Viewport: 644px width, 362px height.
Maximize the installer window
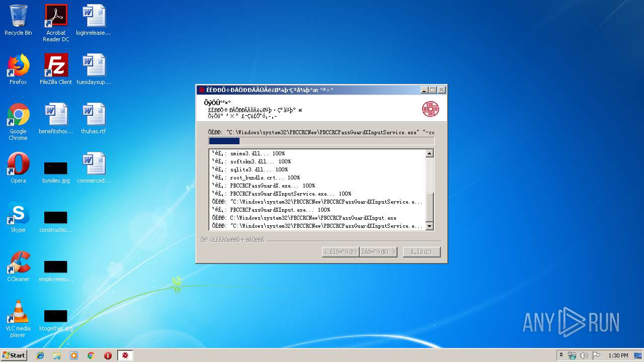(433, 90)
